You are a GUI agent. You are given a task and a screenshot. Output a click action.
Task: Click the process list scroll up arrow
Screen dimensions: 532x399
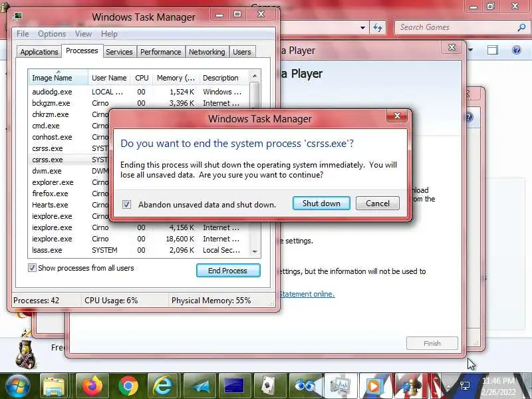[255, 76]
